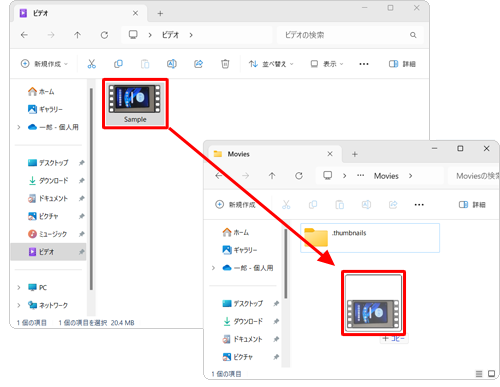Go back in the ビデオ window

(24, 35)
